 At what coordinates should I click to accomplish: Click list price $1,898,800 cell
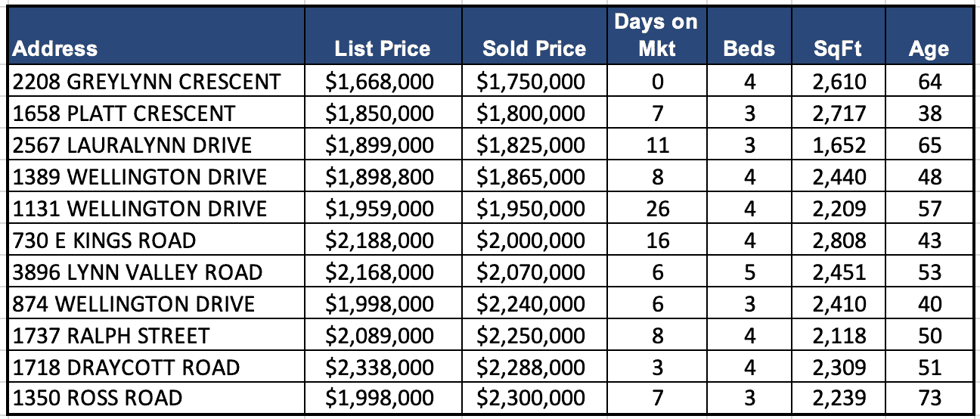[x=380, y=177]
